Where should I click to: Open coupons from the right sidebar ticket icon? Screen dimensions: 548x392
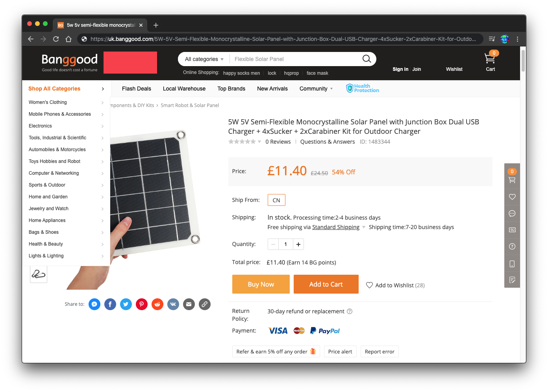[512, 230]
